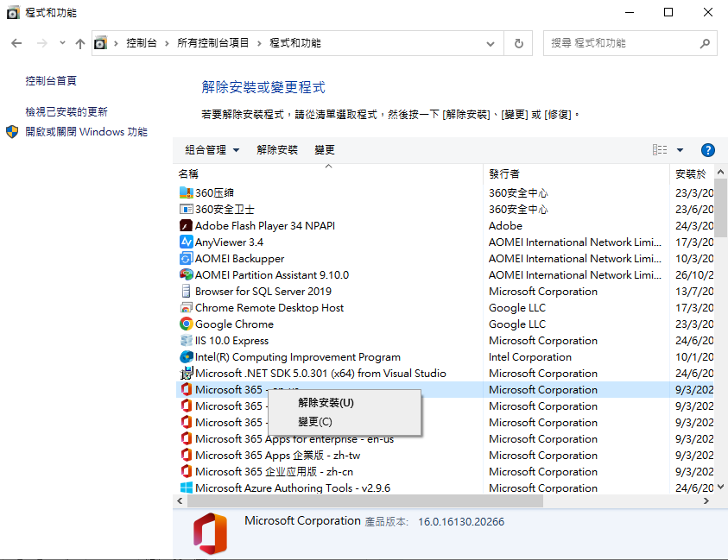This screenshot has width=728, height=560.
Task: Click the vertical scrollbar up arrow
Action: click(720, 172)
